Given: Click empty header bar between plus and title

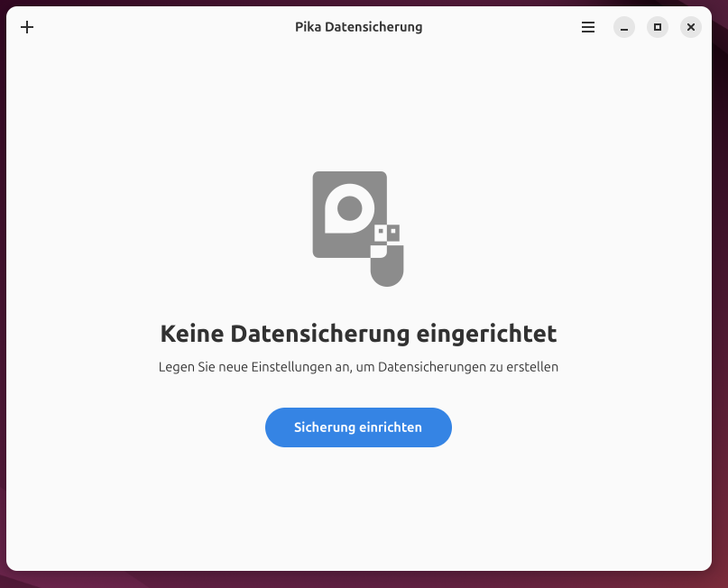Looking at the screenshot, I should (162, 27).
